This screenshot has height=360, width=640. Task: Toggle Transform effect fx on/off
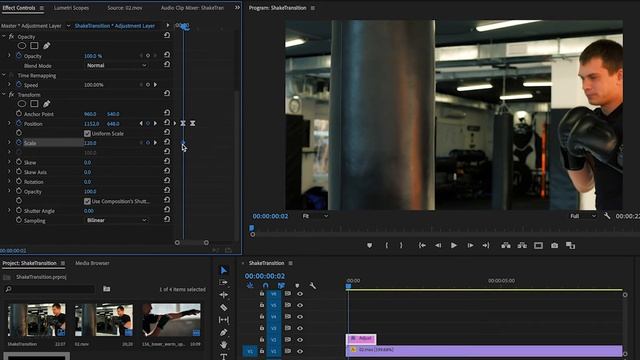coord(11,94)
